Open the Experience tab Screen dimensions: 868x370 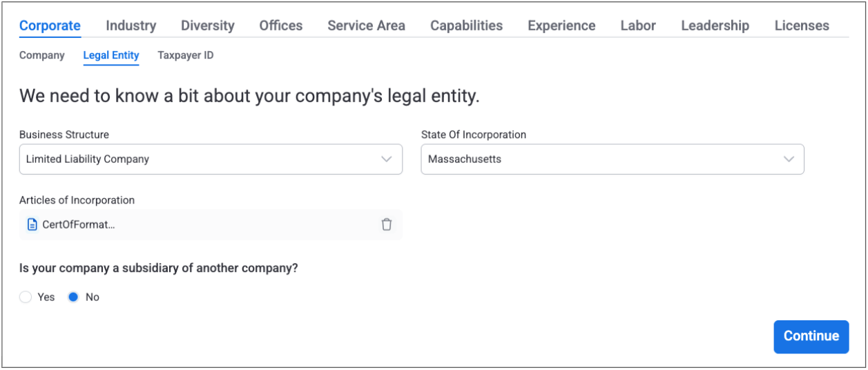pyautogui.click(x=561, y=26)
